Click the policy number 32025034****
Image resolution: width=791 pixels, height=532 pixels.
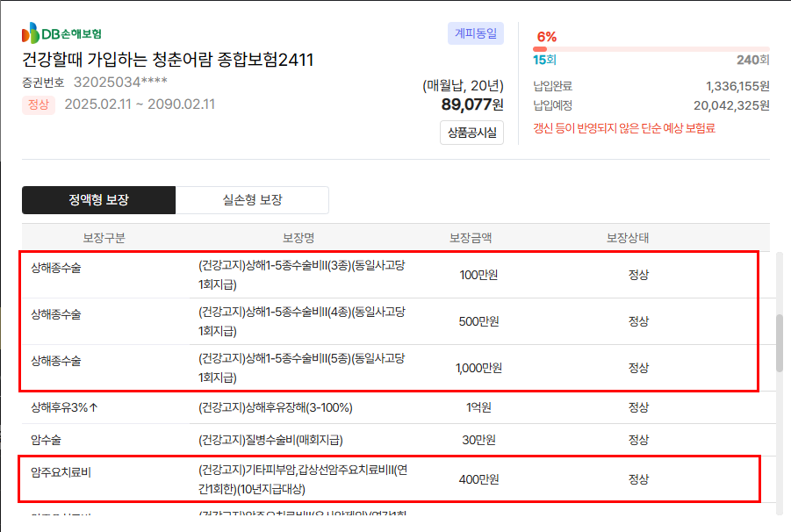120,83
